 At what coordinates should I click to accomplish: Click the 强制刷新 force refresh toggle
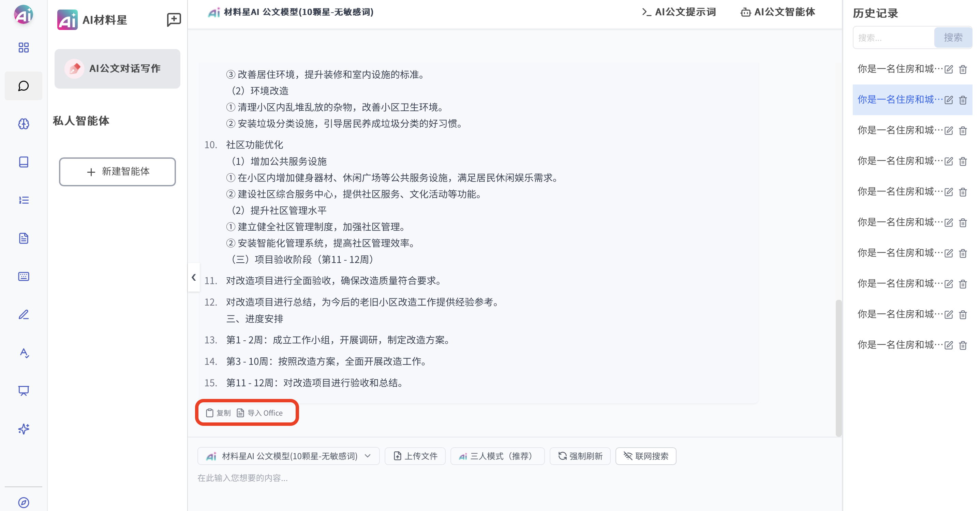[580, 456]
